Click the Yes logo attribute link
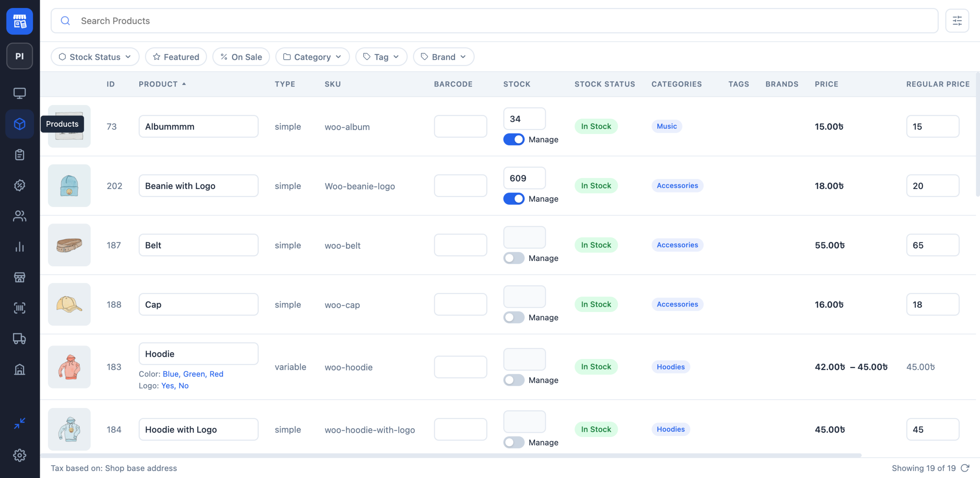Viewport: 980px width, 478px height. pyautogui.click(x=168, y=385)
